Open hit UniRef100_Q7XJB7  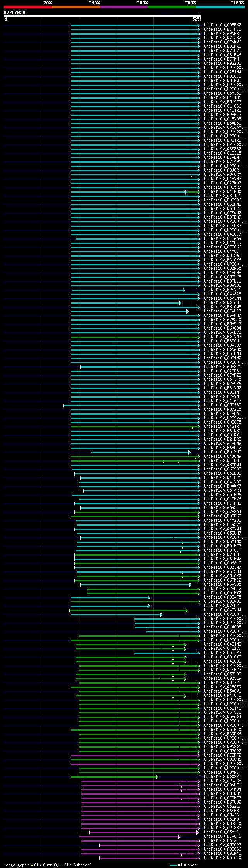pyautogui.click(x=222, y=38)
